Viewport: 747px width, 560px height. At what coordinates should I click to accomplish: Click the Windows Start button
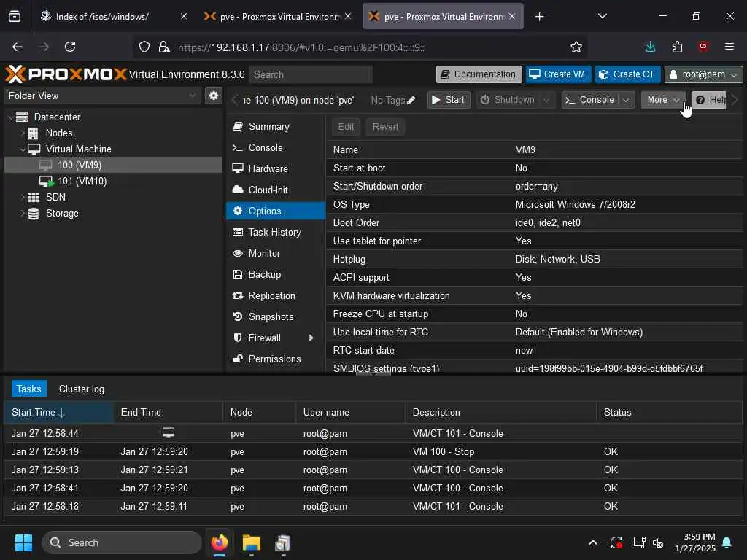[23, 542]
